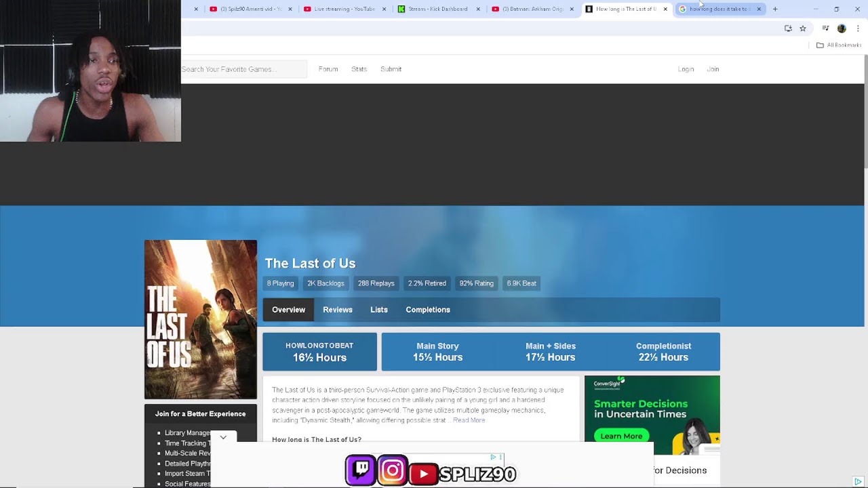Select the Overview tab
Screen dimensions: 868x488
[x=289, y=310]
